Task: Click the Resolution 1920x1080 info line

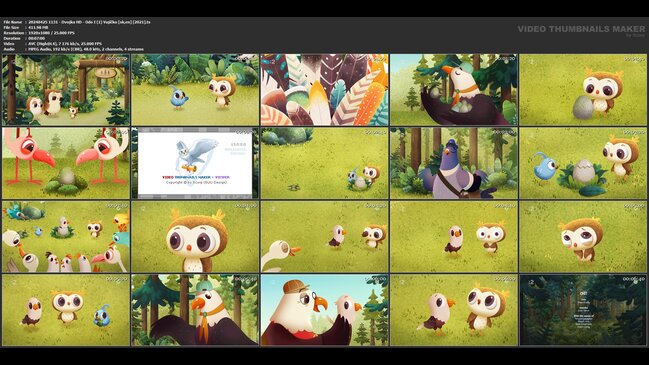Action: click(39, 33)
